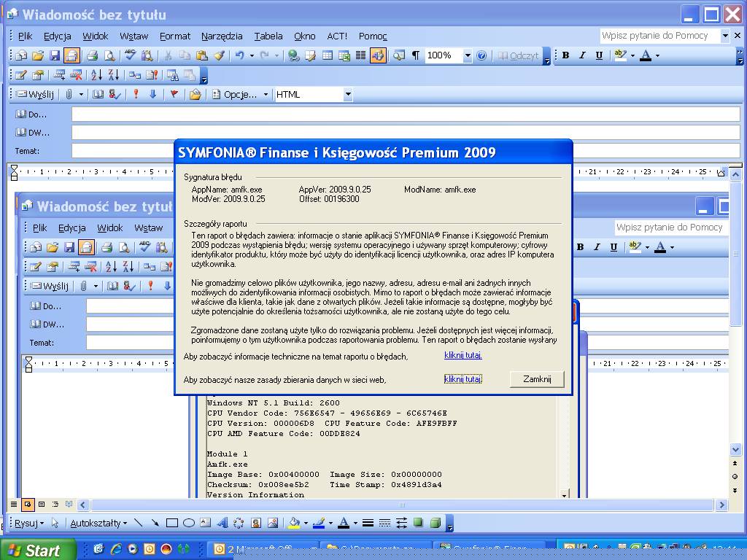Screen dimensions: 747x560
Task: Open the Rysuj drawing menu
Action: click(29, 524)
